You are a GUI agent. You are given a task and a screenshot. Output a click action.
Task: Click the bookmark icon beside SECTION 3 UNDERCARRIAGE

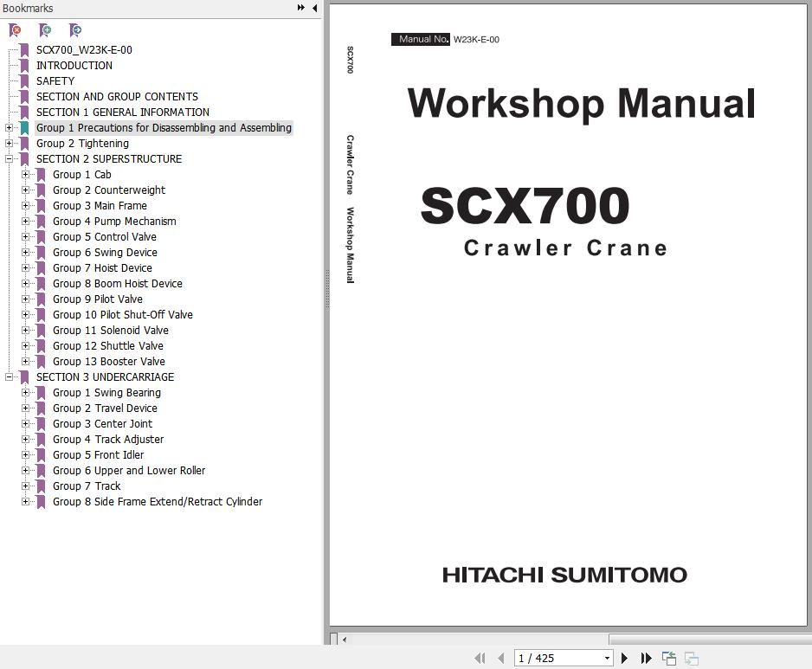24,377
